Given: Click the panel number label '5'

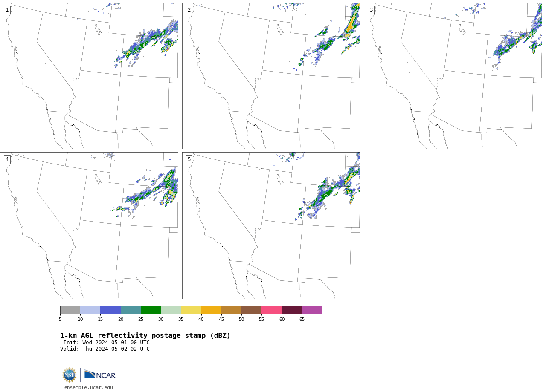Looking at the screenshot, I should (x=189, y=159).
